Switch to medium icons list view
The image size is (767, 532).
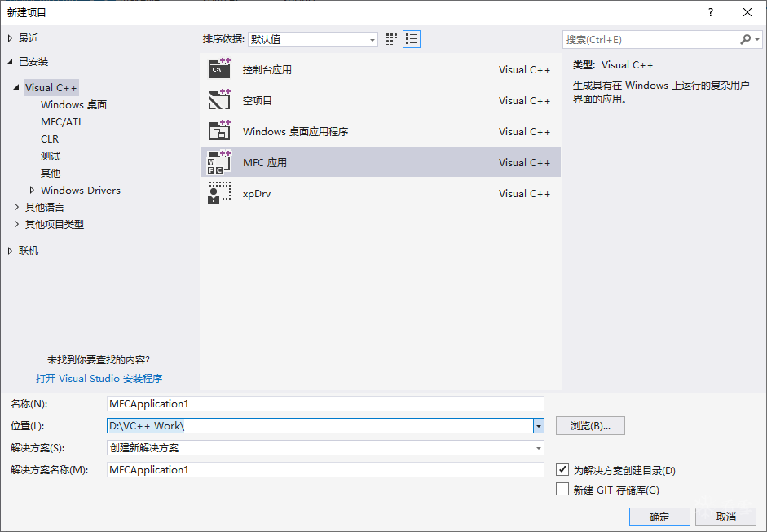[412, 39]
